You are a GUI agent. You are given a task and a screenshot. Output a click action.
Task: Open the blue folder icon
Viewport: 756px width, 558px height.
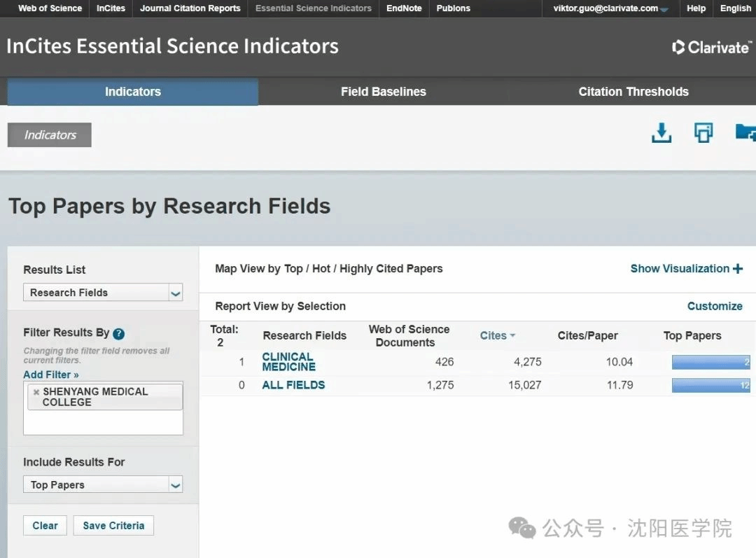[745, 132]
